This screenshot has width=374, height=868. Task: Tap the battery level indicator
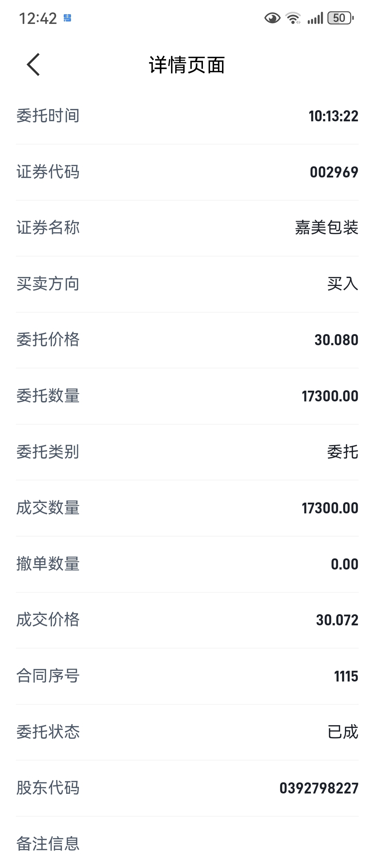(341, 18)
